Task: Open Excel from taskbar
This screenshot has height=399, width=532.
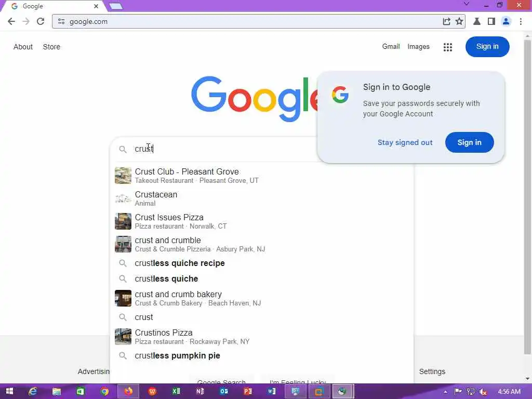Action: click(176, 391)
